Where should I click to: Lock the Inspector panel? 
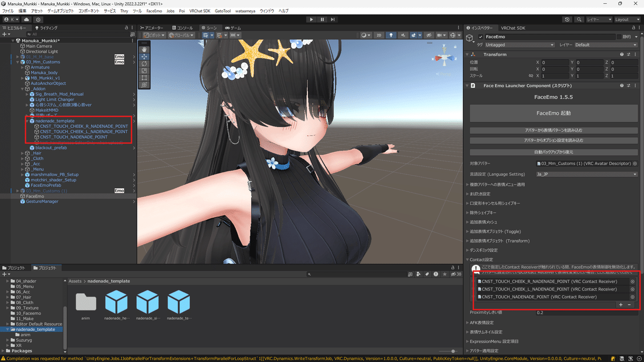click(632, 27)
